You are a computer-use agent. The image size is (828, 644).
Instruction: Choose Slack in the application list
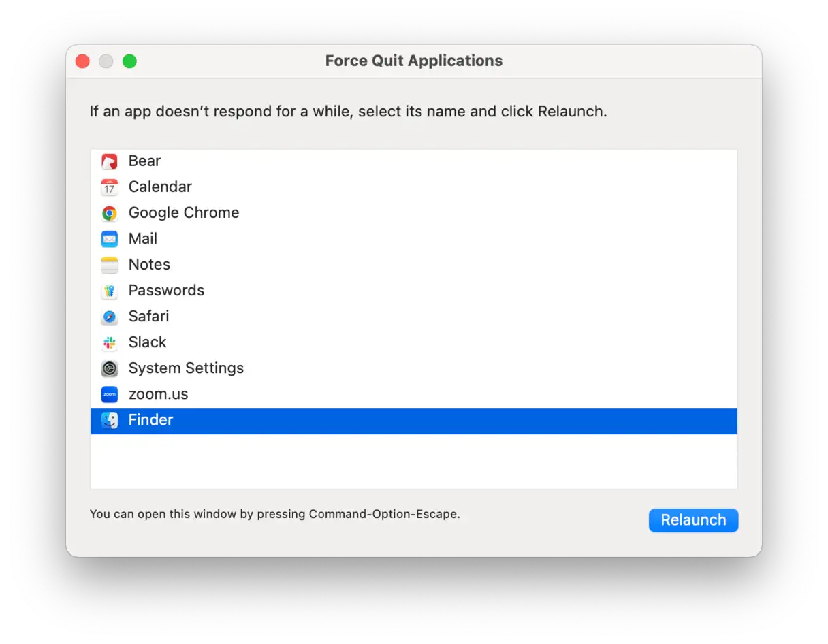coord(148,342)
